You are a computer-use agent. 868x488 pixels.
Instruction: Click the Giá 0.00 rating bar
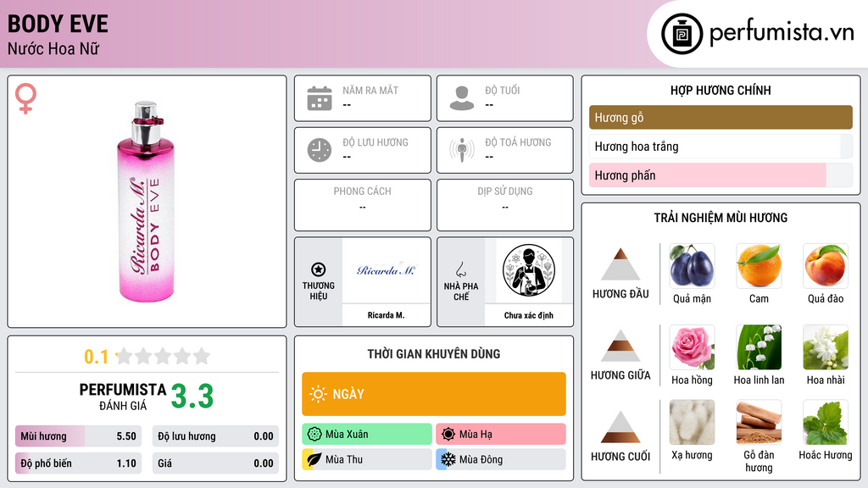(215, 463)
